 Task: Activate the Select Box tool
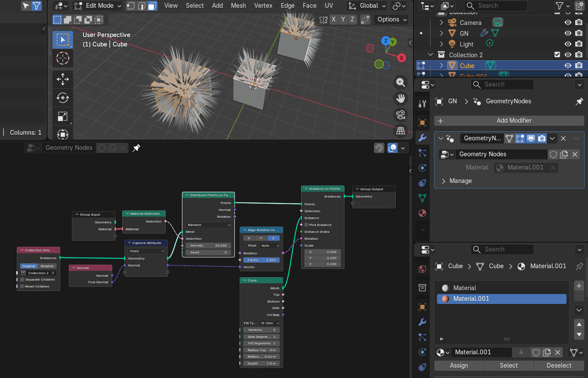[x=63, y=40]
